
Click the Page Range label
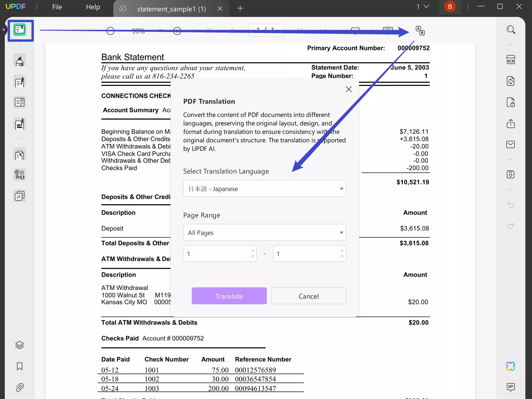pyautogui.click(x=202, y=215)
